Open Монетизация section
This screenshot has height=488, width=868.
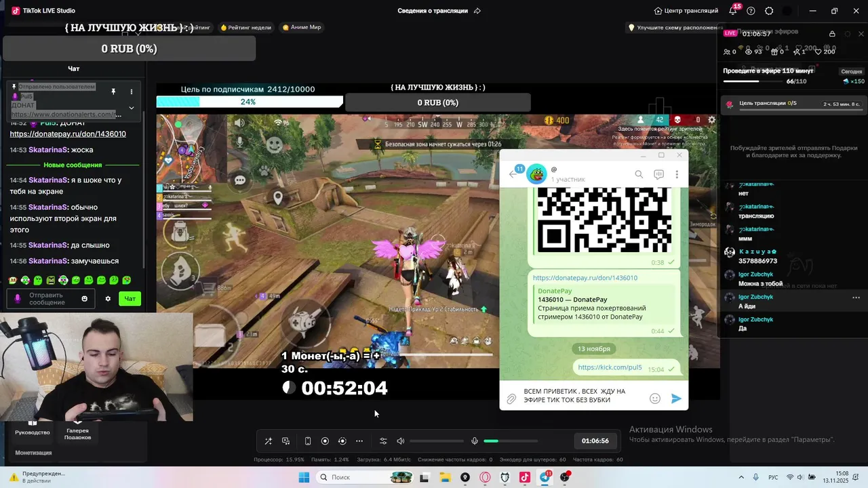pyautogui.click(x=33, y=453)
